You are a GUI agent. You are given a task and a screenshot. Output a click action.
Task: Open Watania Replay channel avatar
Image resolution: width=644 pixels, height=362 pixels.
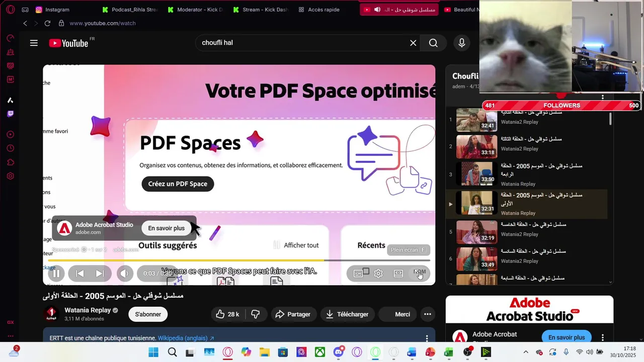[51, 314]
